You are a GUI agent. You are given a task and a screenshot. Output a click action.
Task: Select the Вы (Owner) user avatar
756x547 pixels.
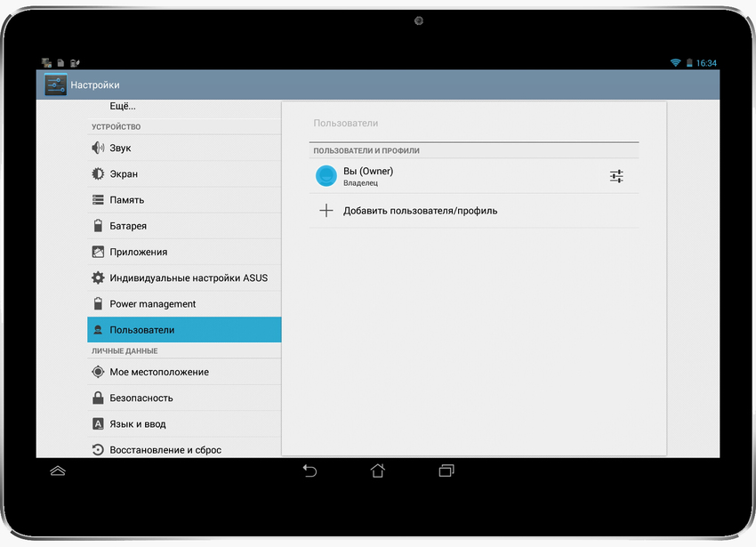click(x=326, y=175)
